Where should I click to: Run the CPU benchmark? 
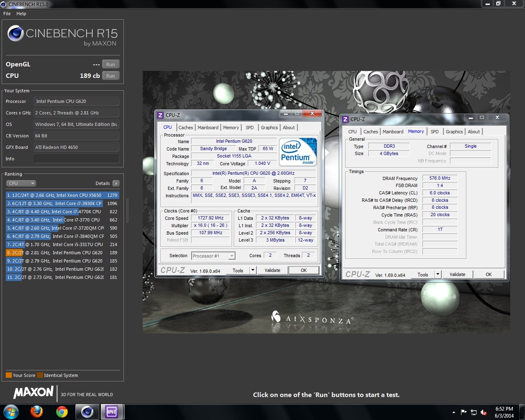click(x=111, y=76)
